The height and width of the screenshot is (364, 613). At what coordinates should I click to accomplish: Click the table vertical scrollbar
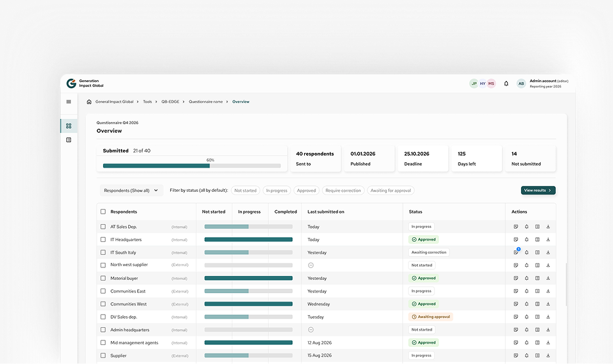tap(566, 284)
